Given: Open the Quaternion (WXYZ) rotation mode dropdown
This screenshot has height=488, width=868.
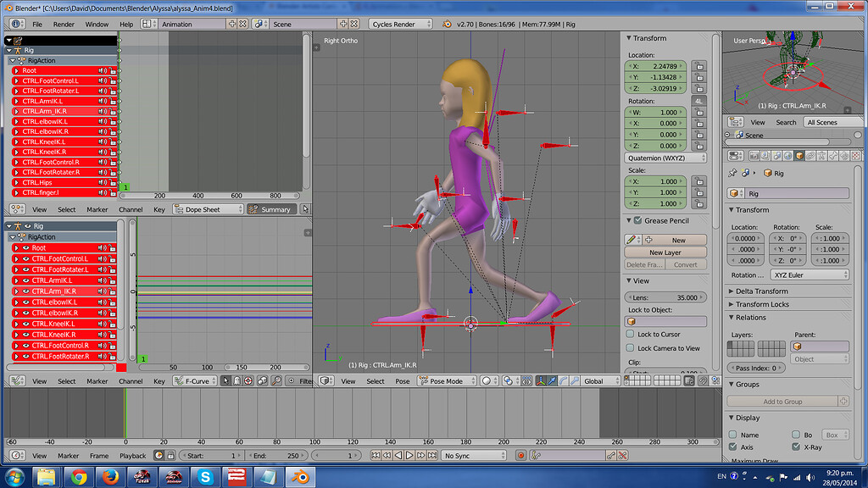Looking at the screenshot, I should (x=665, y=158).
